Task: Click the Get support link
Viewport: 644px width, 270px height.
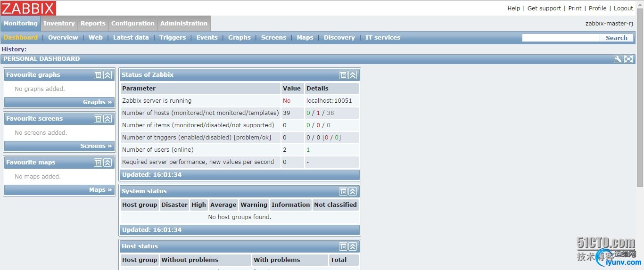Action: [544, 8]
